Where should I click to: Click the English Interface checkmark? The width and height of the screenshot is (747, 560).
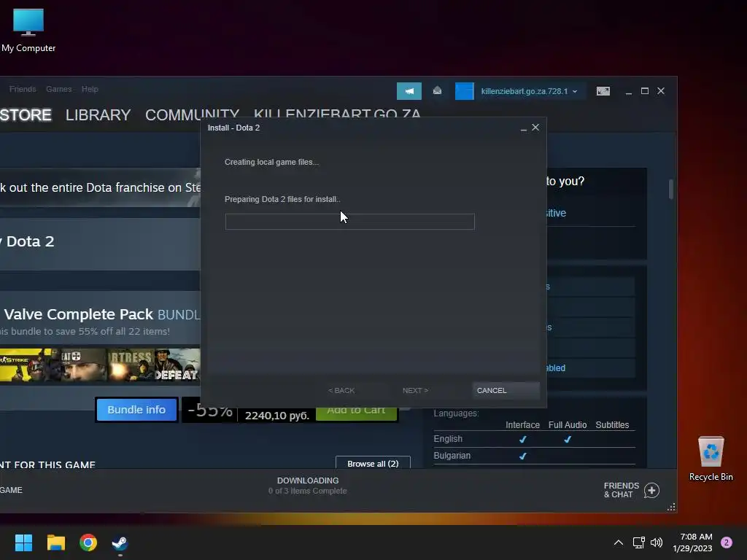(522, 440)
